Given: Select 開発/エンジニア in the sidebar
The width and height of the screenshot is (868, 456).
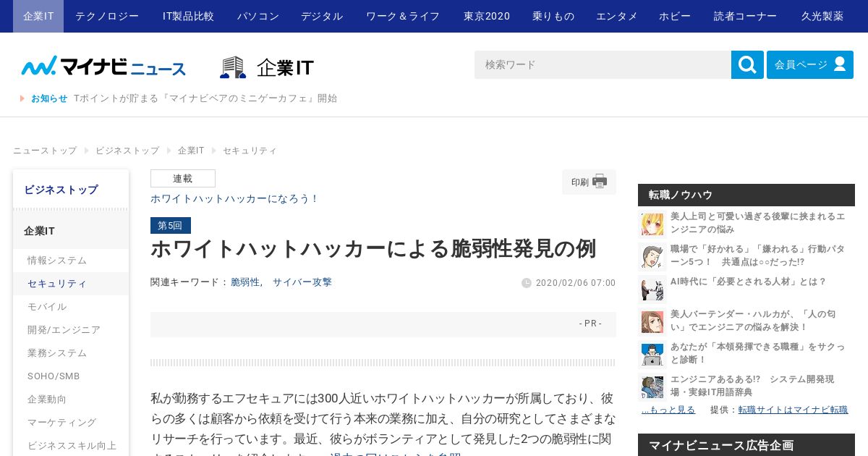Looking at the screenshot, I should pyautogui.click(x=71, y=330).
